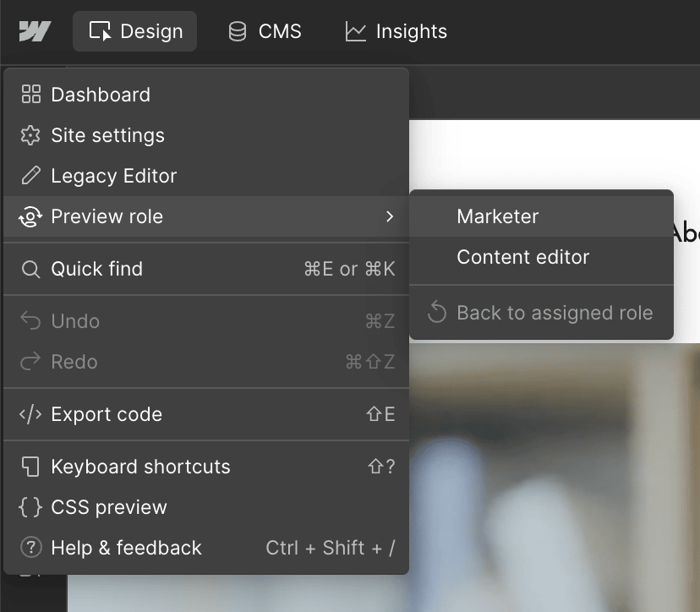
Task: Open the Dashboard menu entry
Action: [x=101, y=95]
